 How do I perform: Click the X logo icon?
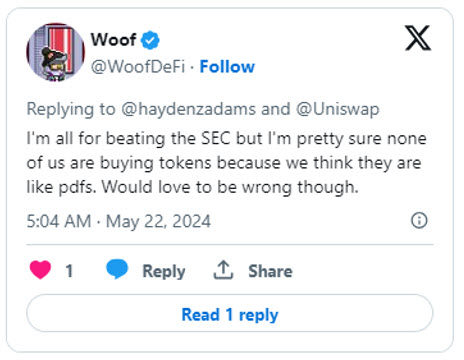[x=418, y=38]
